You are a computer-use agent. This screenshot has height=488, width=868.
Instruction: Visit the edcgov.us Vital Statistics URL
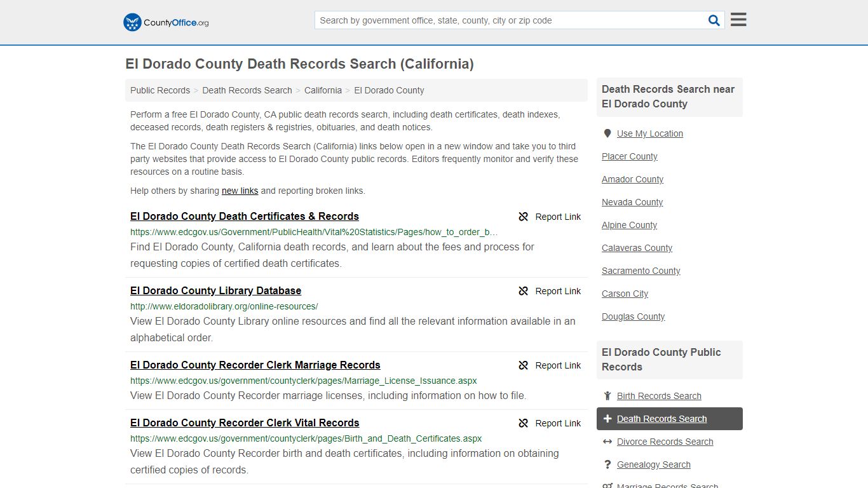tap(314, 232)
